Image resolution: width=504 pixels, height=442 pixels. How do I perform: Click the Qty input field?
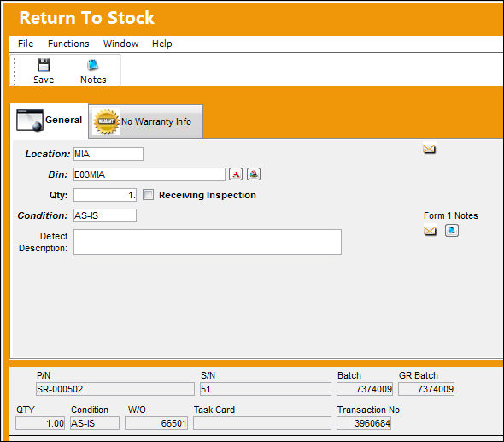[105, 195]
